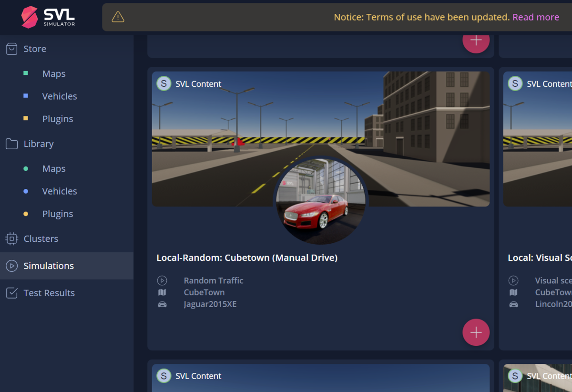This screenshot has height=392, width=572.
Task: Click green square bullet beside Store Maps
Action: pos(26,73)
